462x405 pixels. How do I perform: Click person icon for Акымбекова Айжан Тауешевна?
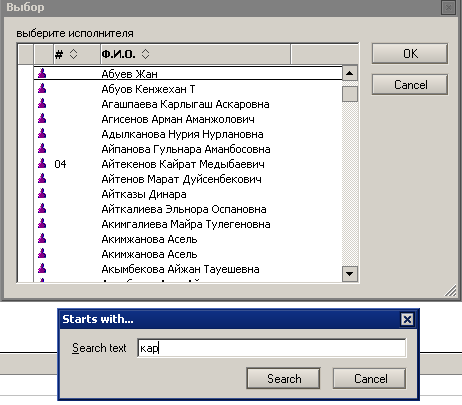point(42,268)
